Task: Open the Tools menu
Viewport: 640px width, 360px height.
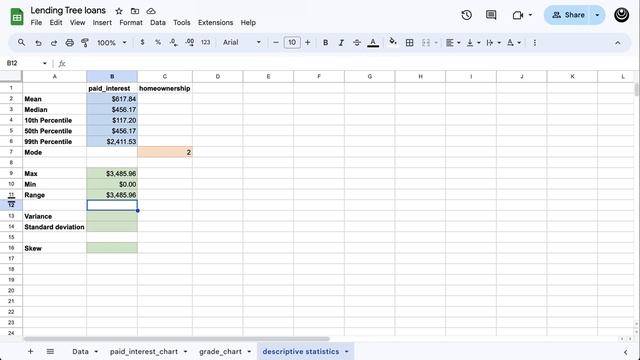Action: (x=182, y=23)
